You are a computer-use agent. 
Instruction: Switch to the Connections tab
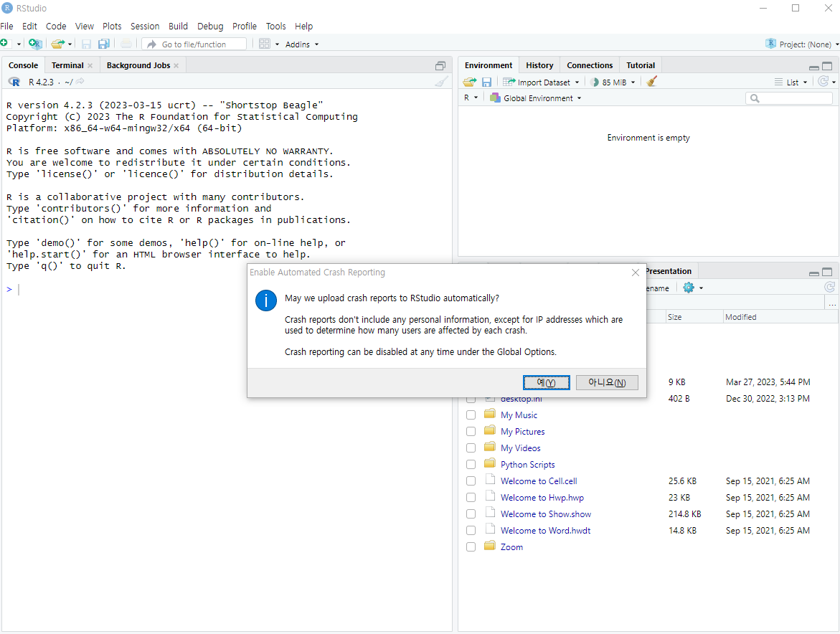(590, 65)
